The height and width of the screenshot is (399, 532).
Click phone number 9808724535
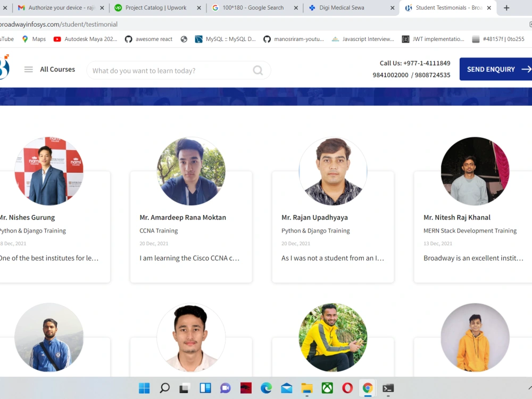point(432,75)
